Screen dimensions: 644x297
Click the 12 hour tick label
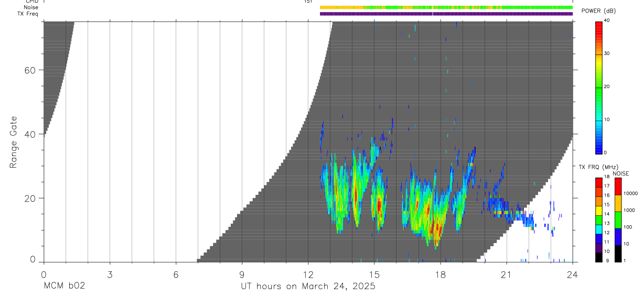coord(308,274)
